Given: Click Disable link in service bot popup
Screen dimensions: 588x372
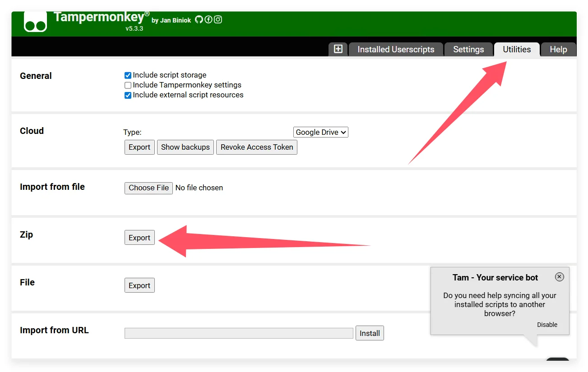Looking at the screenshot, I should coord(547,325).
